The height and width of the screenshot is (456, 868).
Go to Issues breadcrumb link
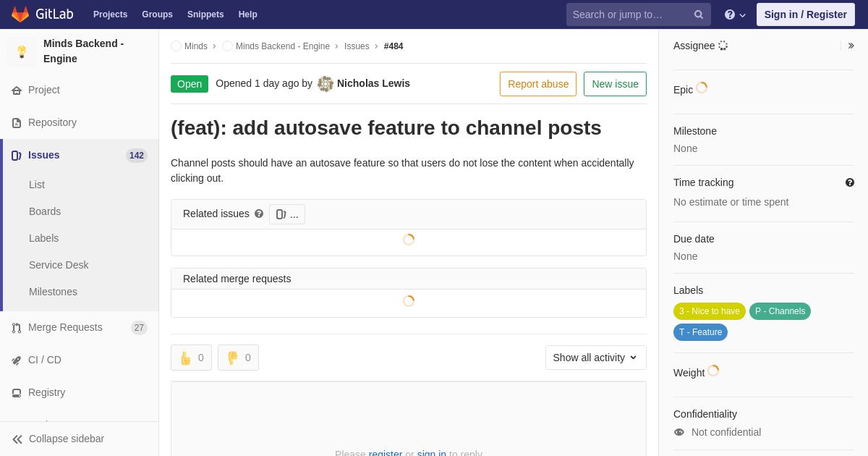point(357,46)
